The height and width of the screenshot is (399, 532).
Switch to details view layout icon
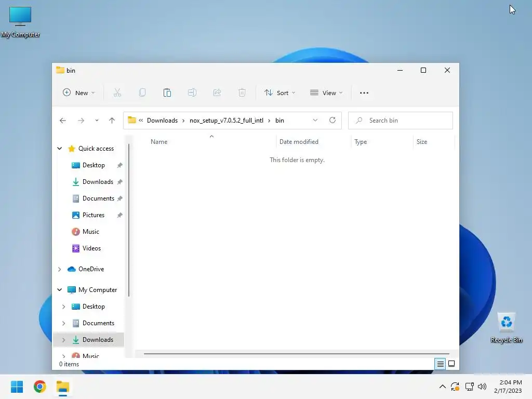(x=440, y=364)
